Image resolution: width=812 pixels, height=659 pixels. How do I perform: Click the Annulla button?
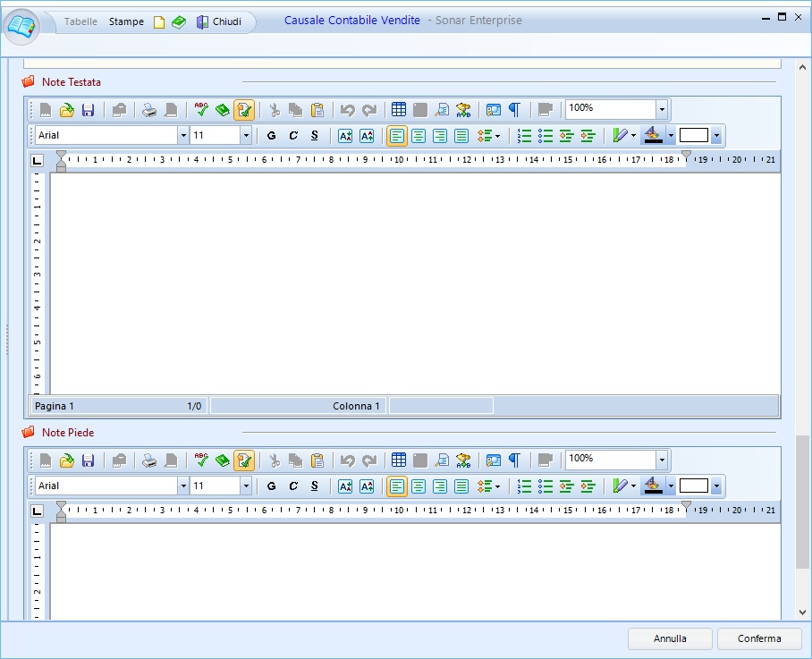(670, 638)
